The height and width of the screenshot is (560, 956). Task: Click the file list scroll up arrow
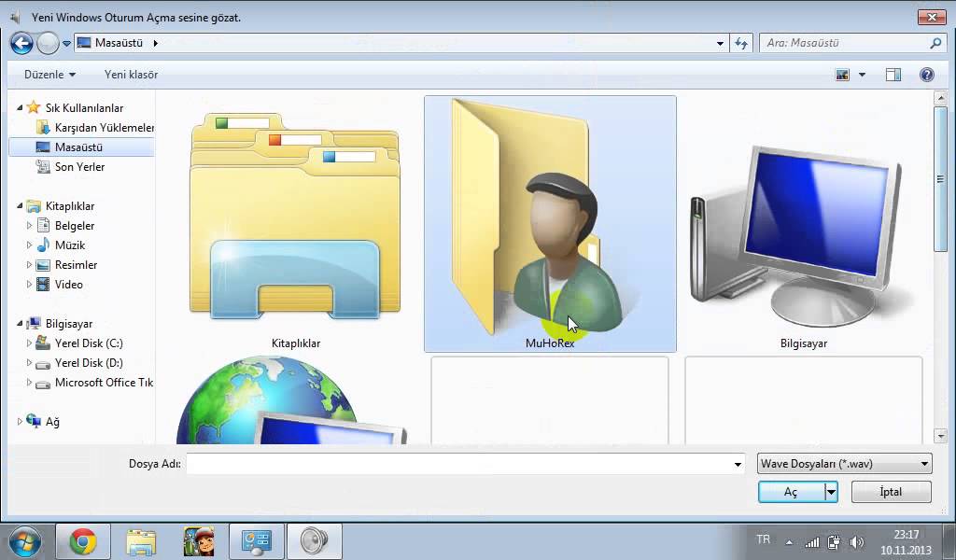pyautogui.click(x=940, y=97)
